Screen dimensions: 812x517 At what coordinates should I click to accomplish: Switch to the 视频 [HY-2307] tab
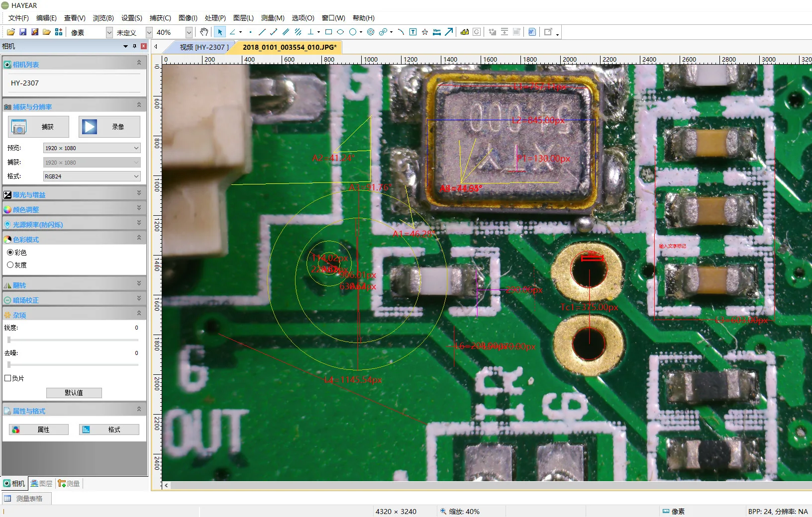[204, 47]
